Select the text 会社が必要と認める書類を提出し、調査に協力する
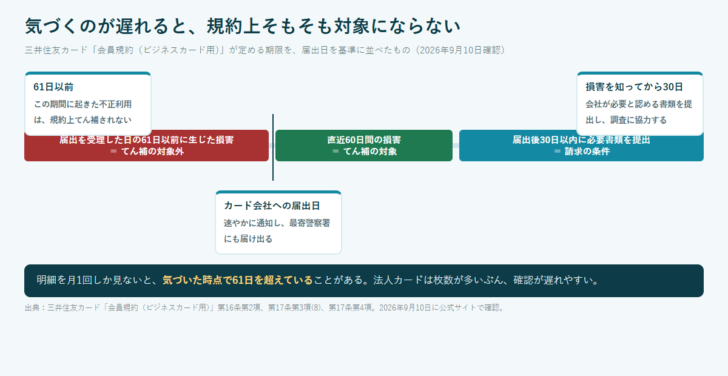The height and width of the screenshot is (376, 728). (639, 112)
